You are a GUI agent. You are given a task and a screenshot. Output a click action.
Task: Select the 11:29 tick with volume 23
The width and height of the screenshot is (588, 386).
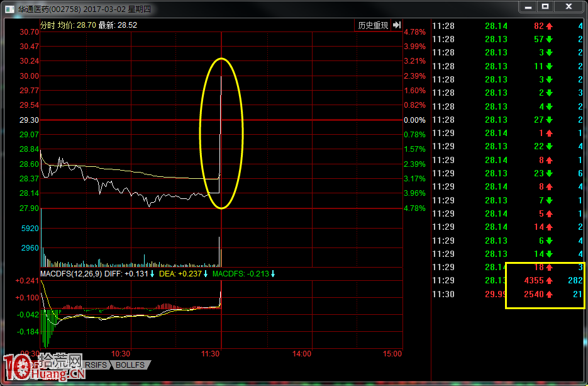508,173
